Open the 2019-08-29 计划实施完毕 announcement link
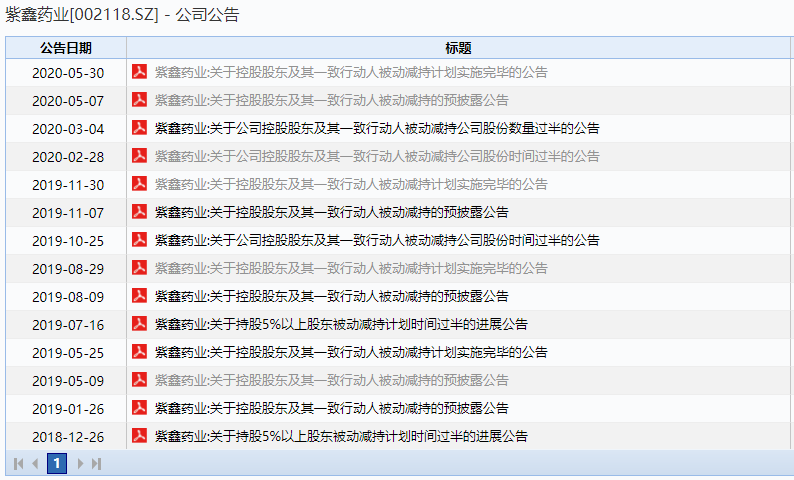 point(351,268)
